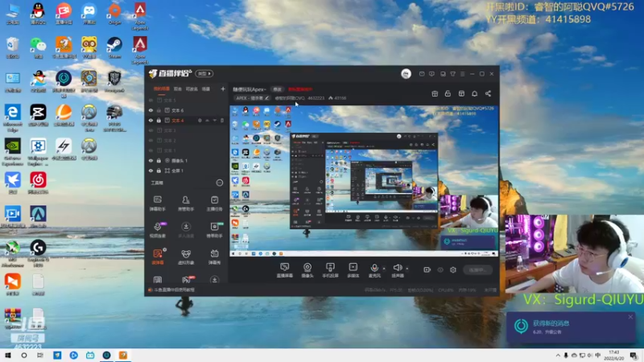Viewport: 644px width, 362px height.
Task: Delete the 文本 4 layer with trash icon
Action: pyautogui.click(x=222, y=121)
